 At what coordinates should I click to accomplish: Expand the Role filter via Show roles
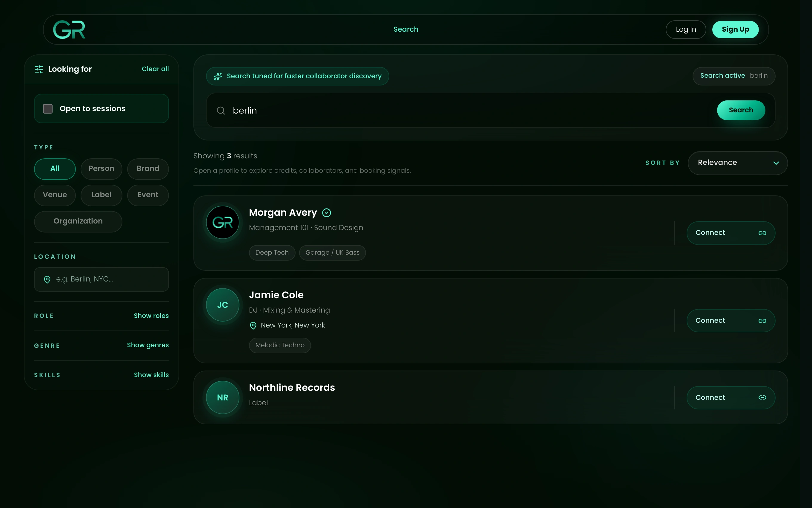click(x=151, y=316)
